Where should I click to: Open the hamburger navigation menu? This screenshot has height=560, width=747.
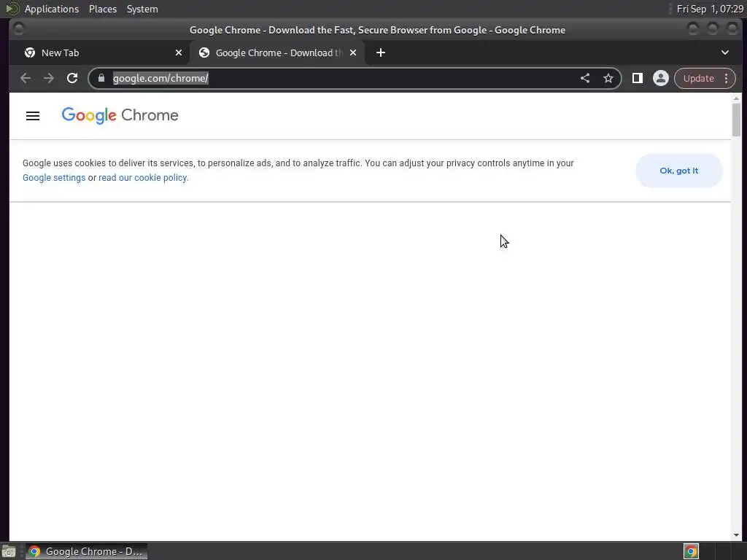click(x=32, y=116)
